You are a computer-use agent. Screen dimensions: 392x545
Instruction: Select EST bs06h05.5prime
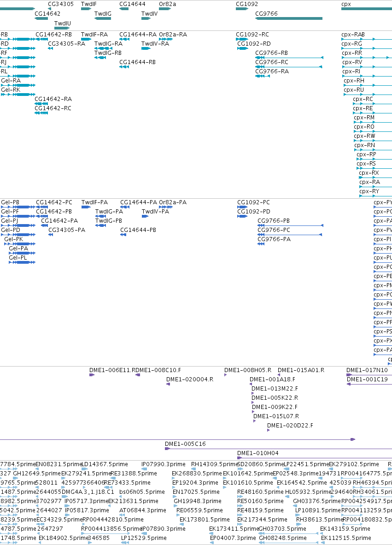(x=142, y=492)
